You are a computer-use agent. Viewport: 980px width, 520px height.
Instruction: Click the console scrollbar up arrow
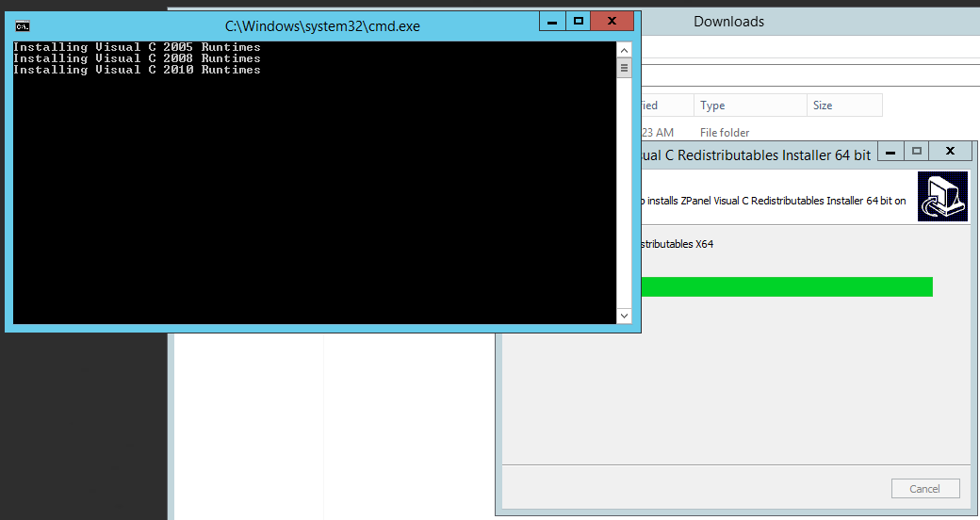click(624, 50)
